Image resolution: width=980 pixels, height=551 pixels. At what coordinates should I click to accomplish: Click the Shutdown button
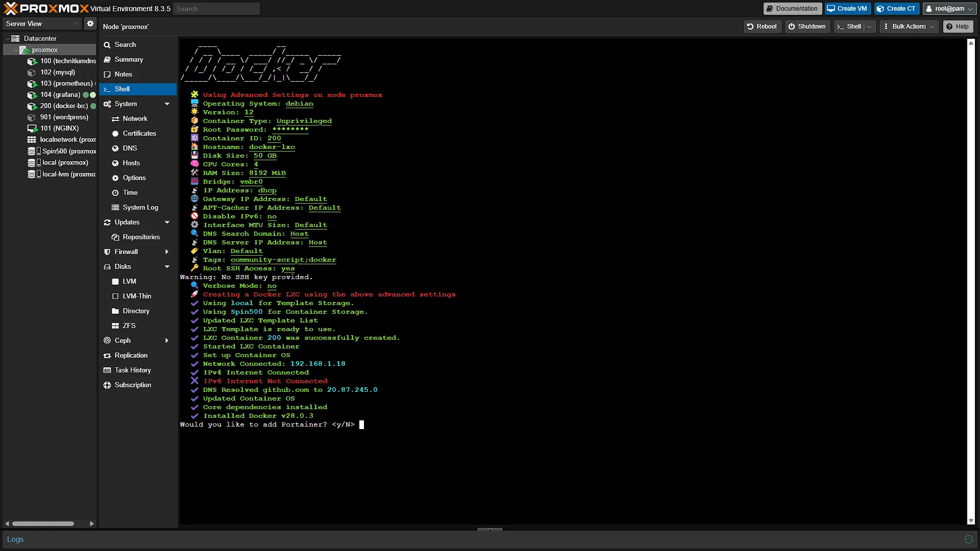tap(807, 27)
